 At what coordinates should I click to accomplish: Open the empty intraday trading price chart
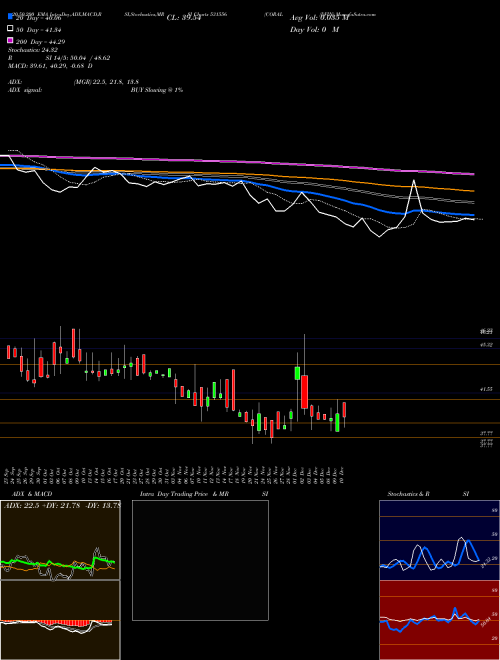(200, 560)
